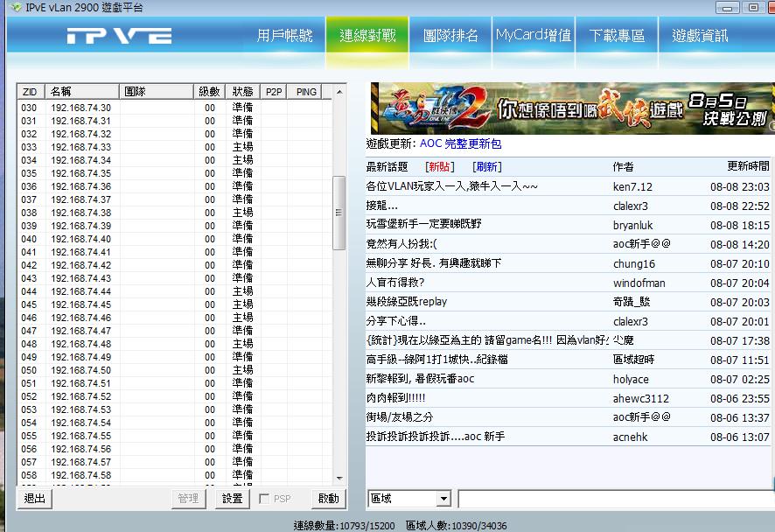
Task: Sort the list by the 狀態 column header
Action: click(241, 92)
